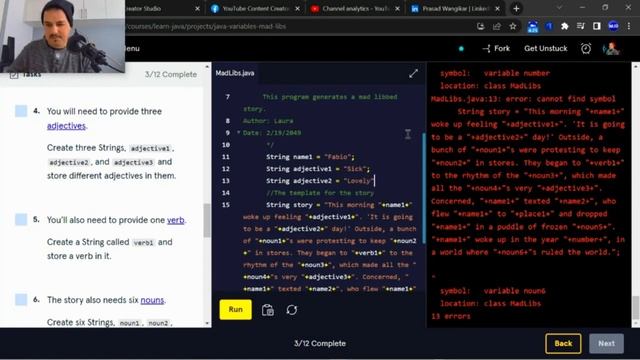
Task: Open the tab search dropdown arrow
Action: coord(559,8)
